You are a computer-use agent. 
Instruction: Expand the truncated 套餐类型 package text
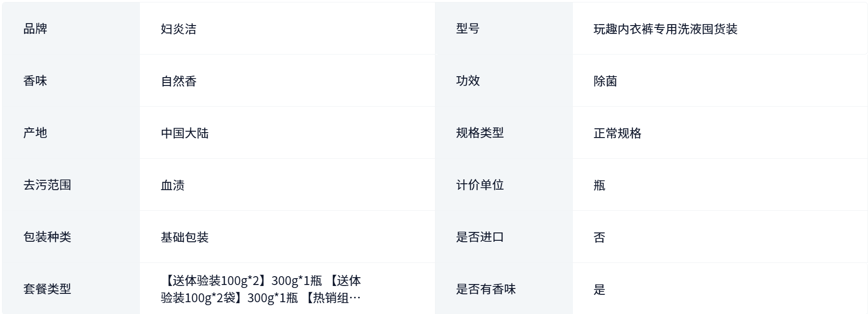click(261, 289)
